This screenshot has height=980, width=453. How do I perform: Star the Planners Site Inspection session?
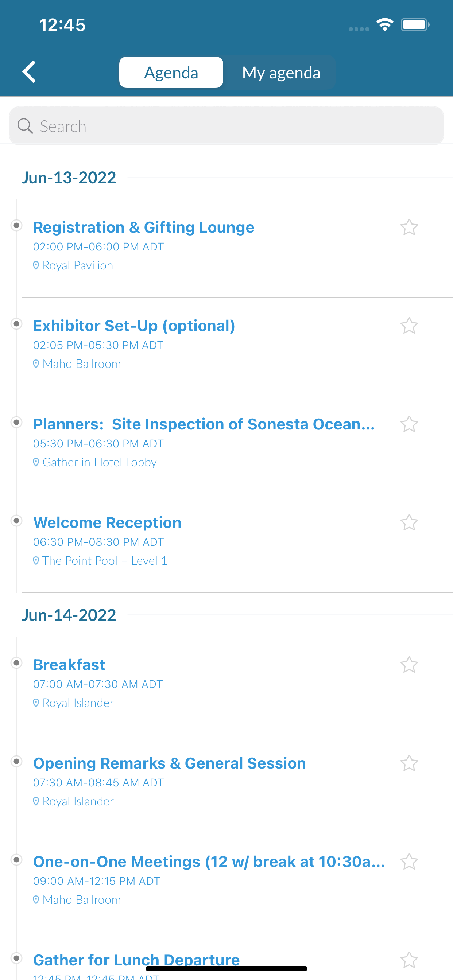[x=409, y=424]
